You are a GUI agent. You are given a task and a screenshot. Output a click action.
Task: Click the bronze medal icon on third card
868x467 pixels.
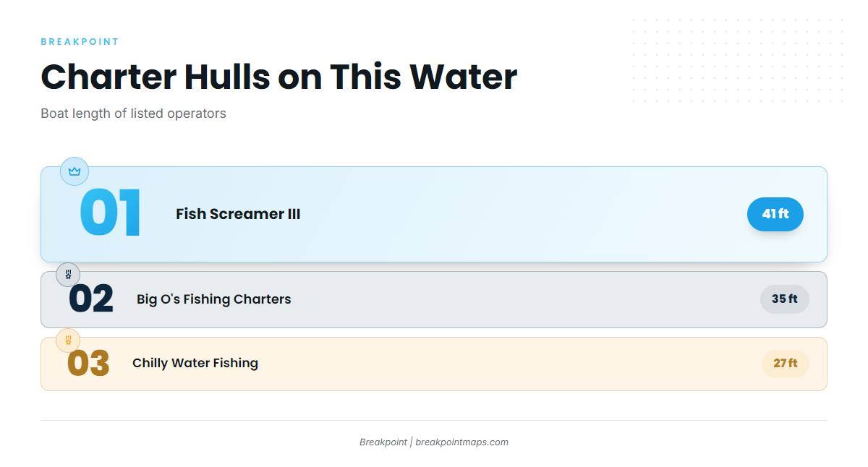point(68,340)
